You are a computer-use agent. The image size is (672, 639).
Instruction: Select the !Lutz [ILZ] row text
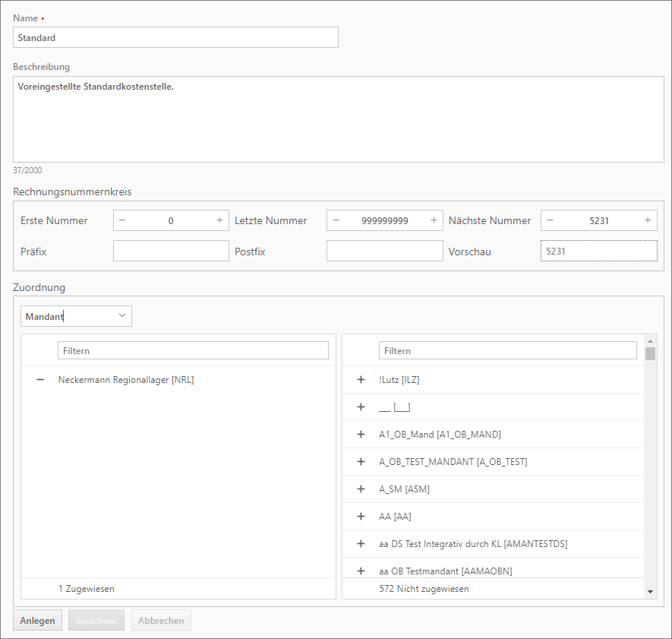click(399, 380)
